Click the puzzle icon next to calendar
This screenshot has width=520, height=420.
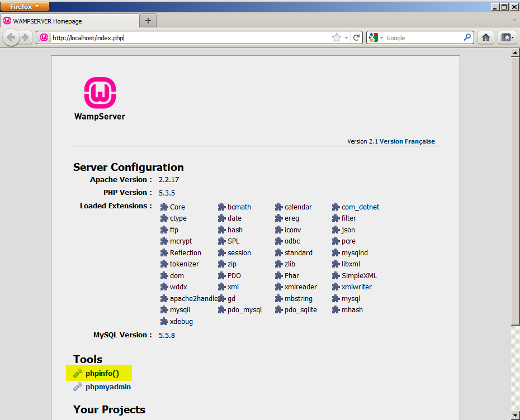279,207
